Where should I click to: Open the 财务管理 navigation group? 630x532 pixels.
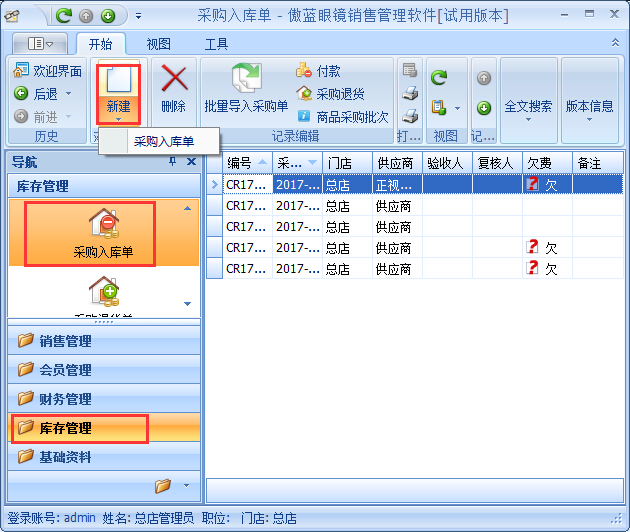(104, 399)
